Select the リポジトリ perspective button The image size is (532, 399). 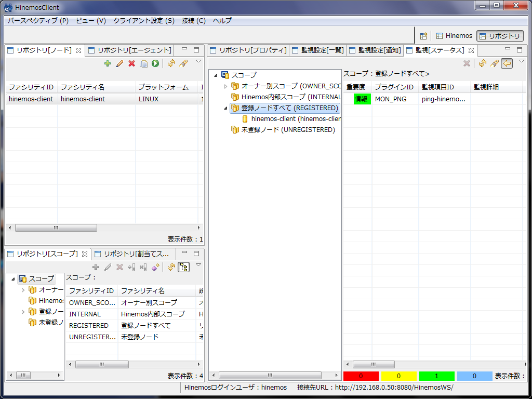500,36
